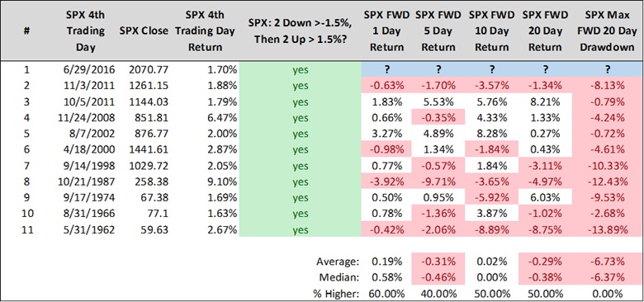Screen dimensions: 644x302
Task: Select the -13.89% max drawdown cell
Action: click(x=607, y=229)
